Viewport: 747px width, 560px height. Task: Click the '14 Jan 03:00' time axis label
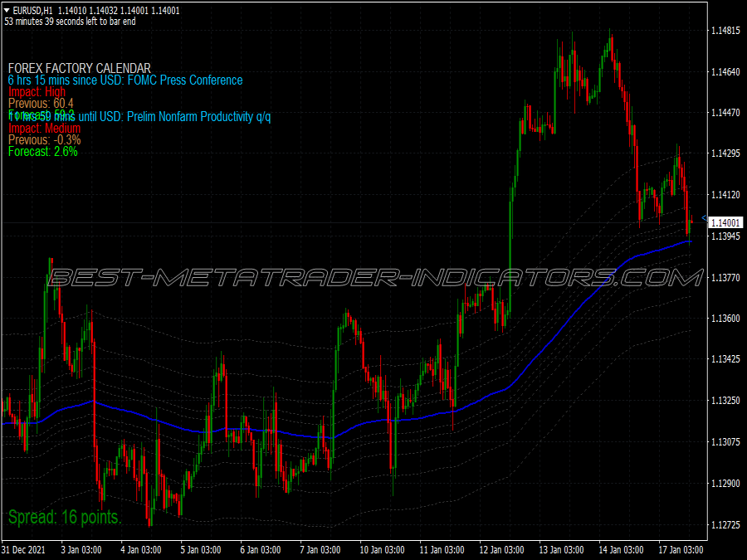coord(621,549)
